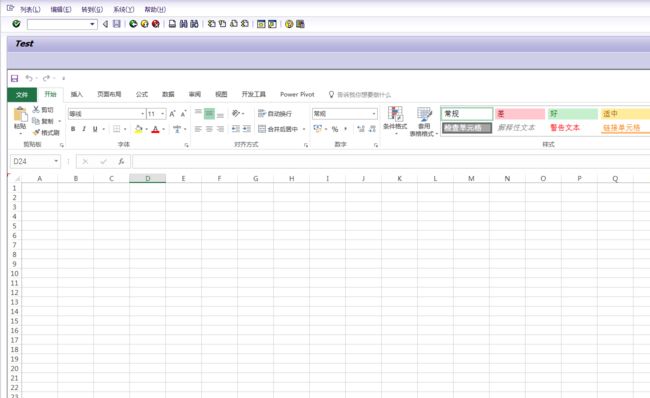Viewport: 650px width, 398px height.
Task: Open the green 文件 File tab
Action: (22, 95)
